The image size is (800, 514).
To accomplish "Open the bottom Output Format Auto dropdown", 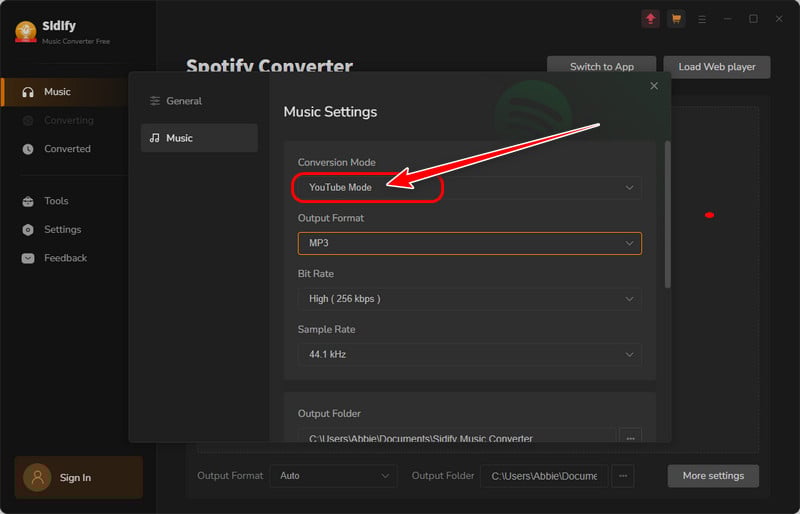I will pyautogui.click(x=334, y=476).
